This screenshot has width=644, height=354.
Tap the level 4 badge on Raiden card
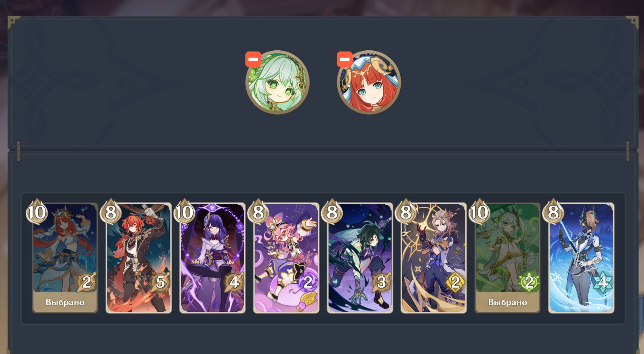click(x=234, y=282)
